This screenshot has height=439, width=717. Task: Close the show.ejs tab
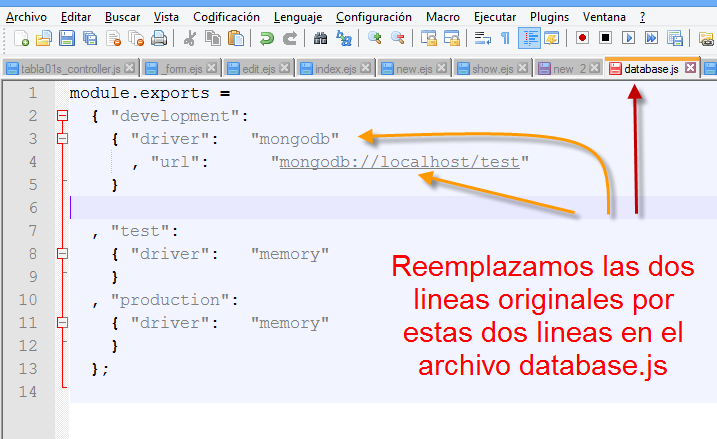pos(523,68)
